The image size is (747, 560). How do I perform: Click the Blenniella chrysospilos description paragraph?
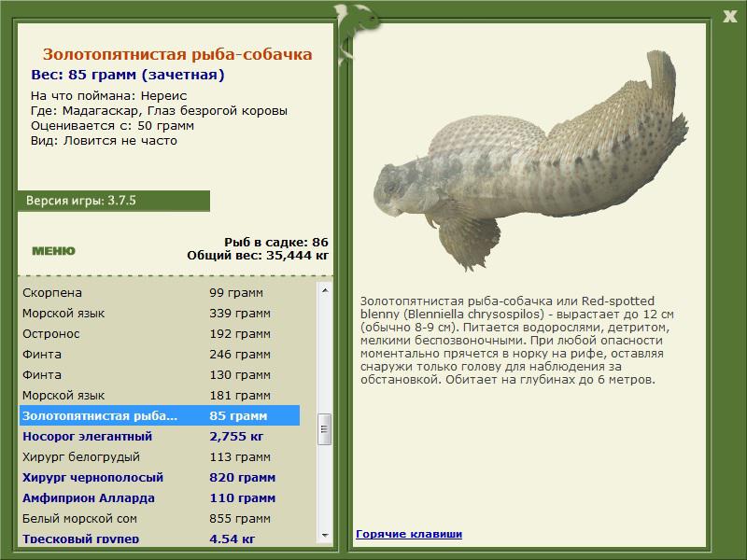tap(517, 340)
